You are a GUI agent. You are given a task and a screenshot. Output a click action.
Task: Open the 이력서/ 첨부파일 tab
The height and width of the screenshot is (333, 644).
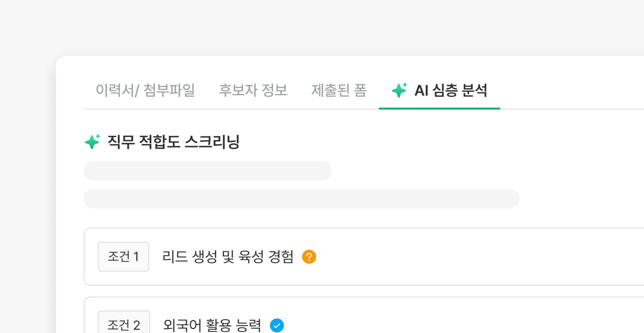(x=145, y=90)
